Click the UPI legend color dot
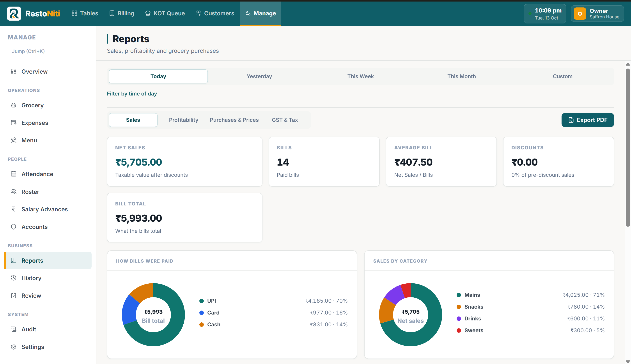 202,301
